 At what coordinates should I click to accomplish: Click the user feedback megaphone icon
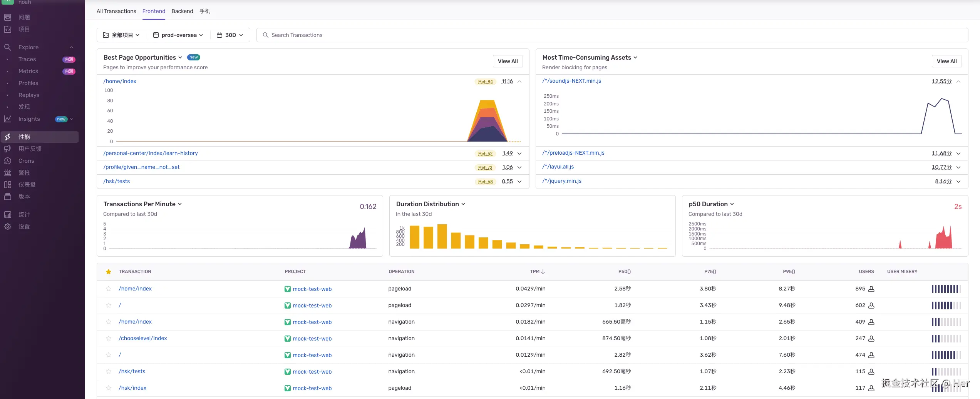pyautogui.click(x=8, y=149)
